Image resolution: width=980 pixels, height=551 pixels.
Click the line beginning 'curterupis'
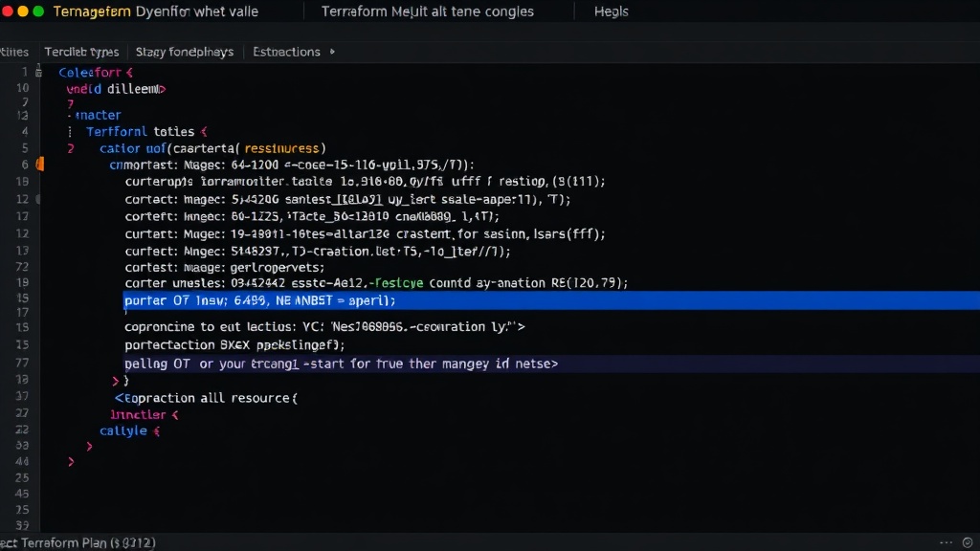tap(365, 182)
